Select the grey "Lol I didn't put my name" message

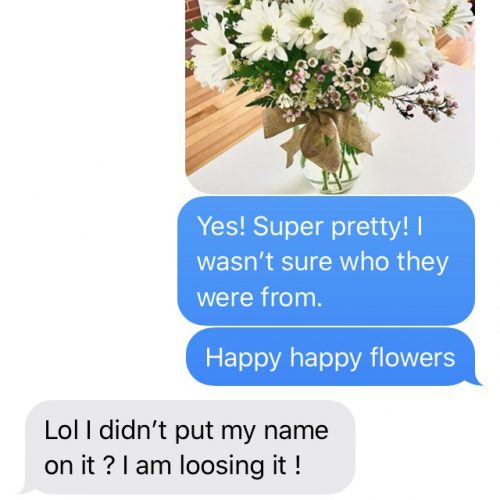coord(187,447)
